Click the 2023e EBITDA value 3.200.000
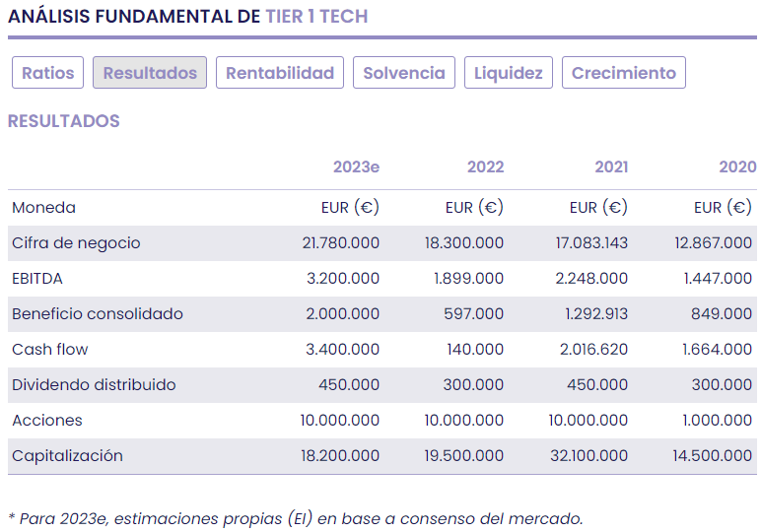 [x=343, y=279]
